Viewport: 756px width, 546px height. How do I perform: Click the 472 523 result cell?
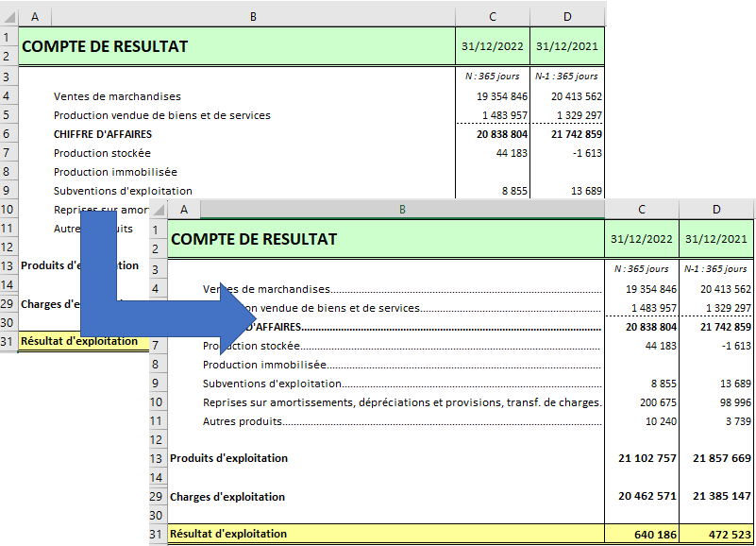[x=716, y=534]
